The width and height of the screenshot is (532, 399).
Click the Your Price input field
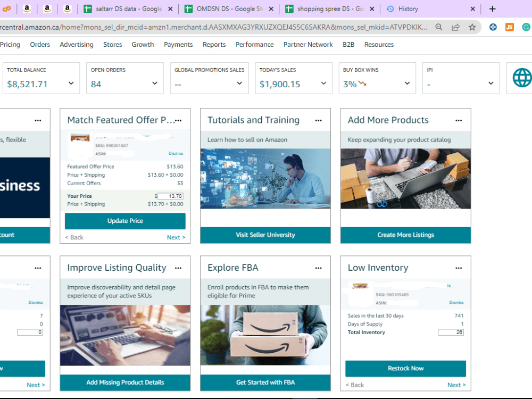[170, 196]
